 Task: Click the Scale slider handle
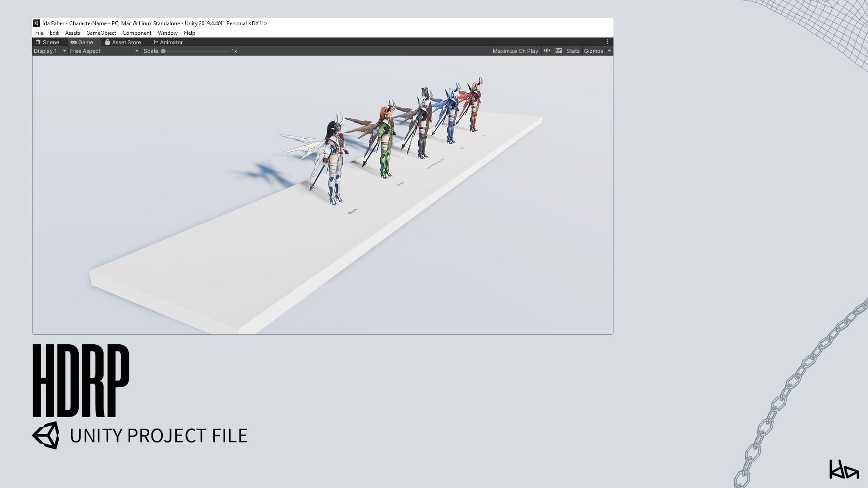163,51
